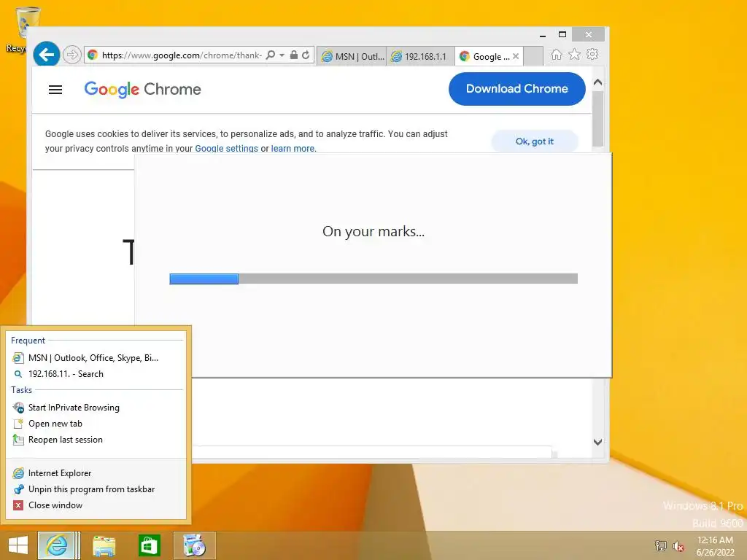
Task: Click the Ok, got it cookie button
Action: (x=535, y=141)
